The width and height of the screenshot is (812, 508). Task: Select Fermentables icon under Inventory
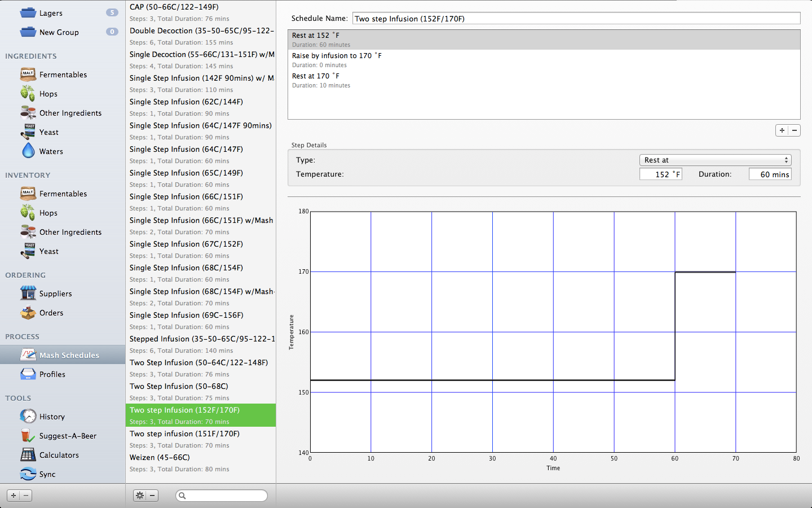28,193
